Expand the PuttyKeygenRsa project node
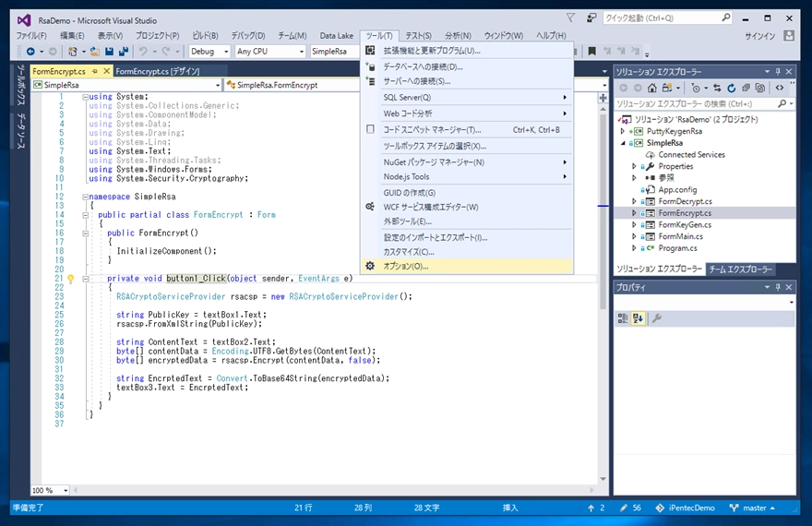 (x=623, y=131)
